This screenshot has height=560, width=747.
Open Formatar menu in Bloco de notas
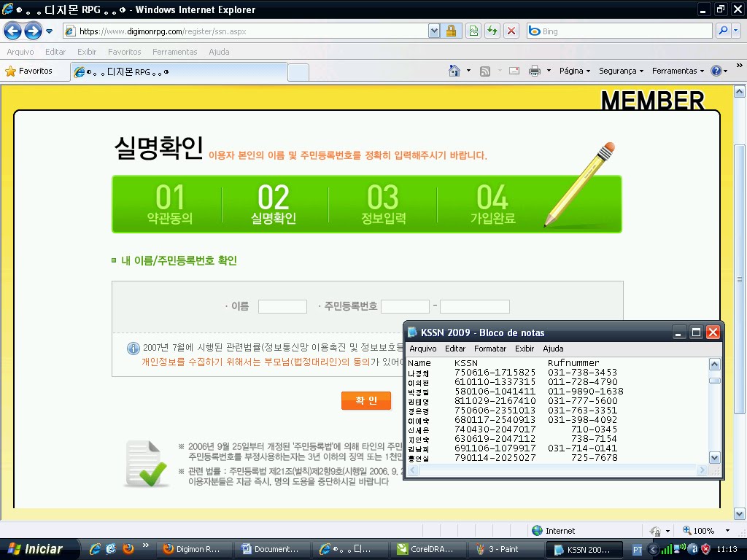(x=490, y=349)
